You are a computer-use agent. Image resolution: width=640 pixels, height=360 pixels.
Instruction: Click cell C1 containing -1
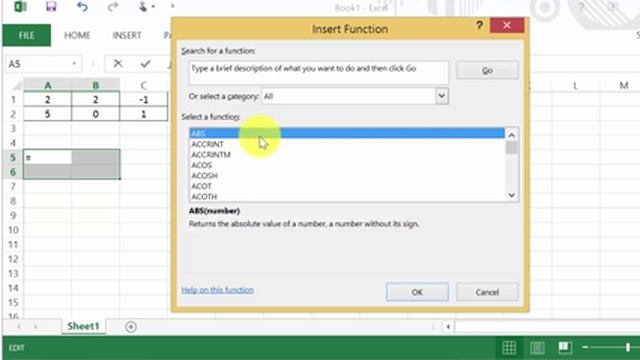tap(144, 99)
